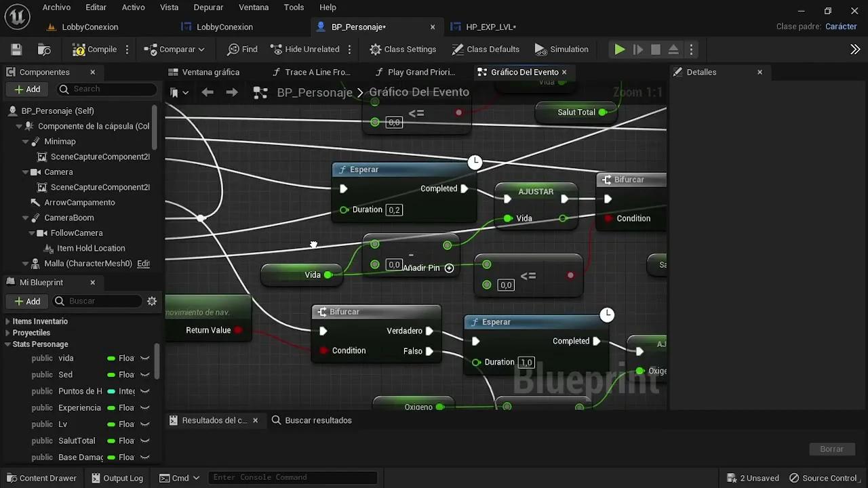Toggle Hide Unrelated nodes
Screen dimensions: 868x488
pos(304,49)
